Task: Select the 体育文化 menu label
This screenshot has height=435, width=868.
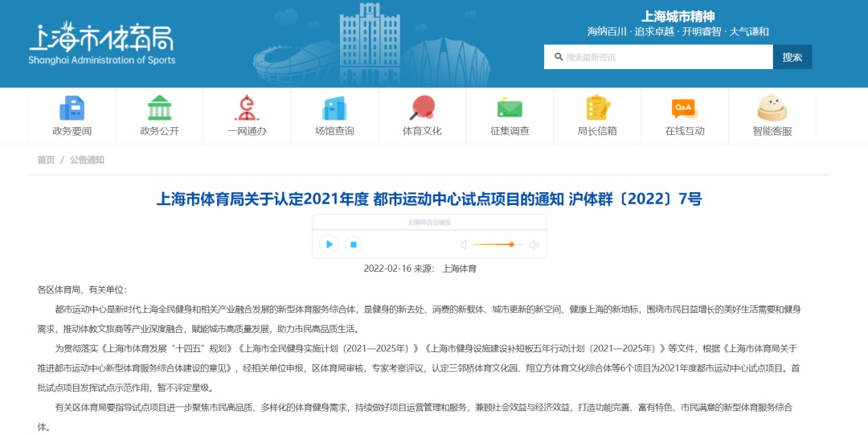Action: (422, 131)
